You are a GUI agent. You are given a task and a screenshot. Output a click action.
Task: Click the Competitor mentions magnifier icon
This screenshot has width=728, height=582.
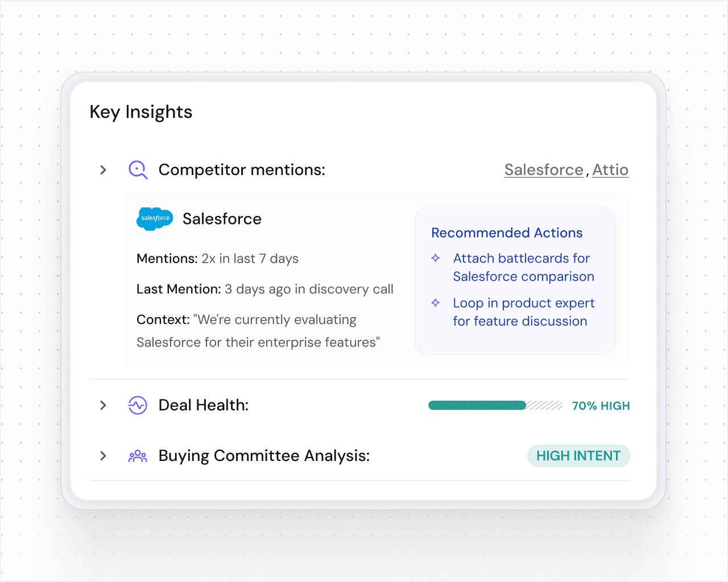[138, 169]
